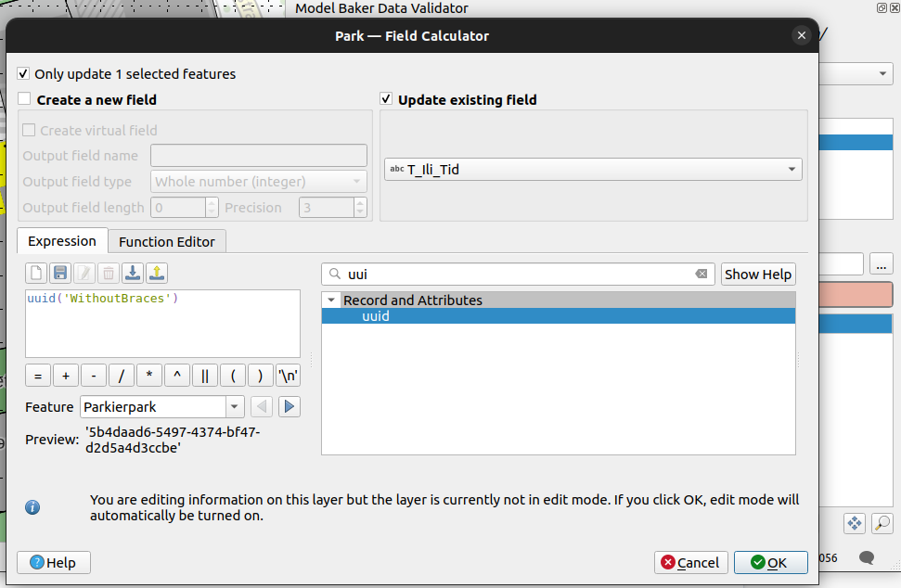Open the T_Ili_Tid field dropdown
The height and width of the screenshot is (588, 901).
pyautogui.click(x=792, y=170)
